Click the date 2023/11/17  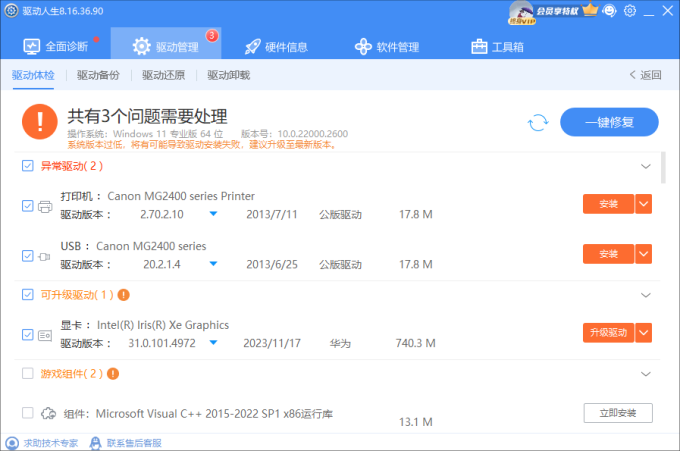pyautogui.click(x=272, y=343)
